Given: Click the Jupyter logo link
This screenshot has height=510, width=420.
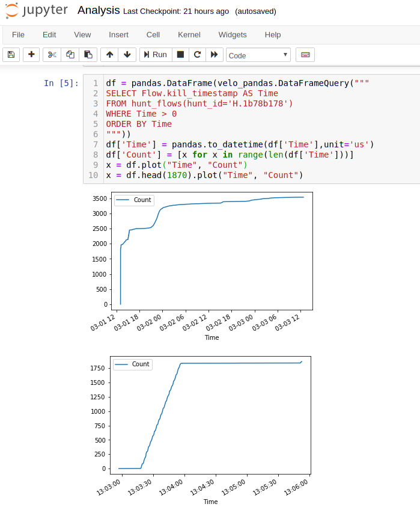Looking at the screenshot, I should point(37,11).
